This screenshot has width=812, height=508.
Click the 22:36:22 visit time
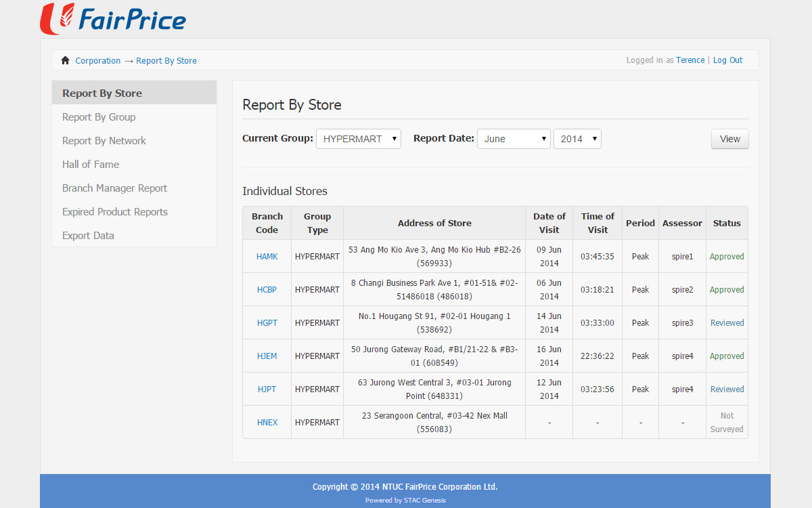597,356
